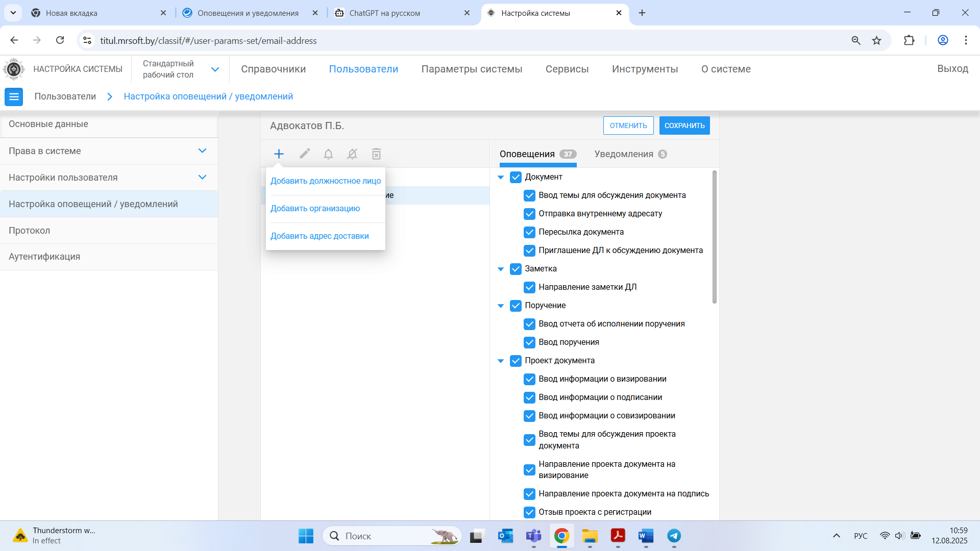This screenshot has height=551, width=980.
Task: Switch to the 'Уведомления' tab
Action: 624,154
